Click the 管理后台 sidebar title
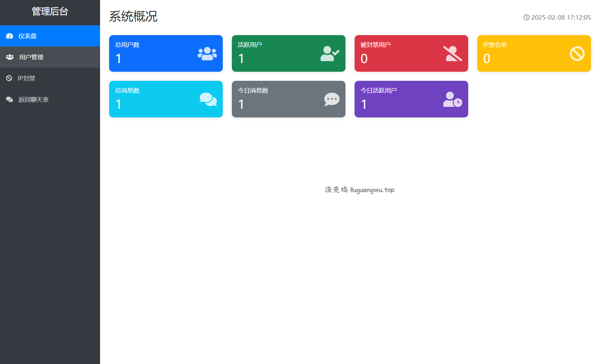 point(50,11)
